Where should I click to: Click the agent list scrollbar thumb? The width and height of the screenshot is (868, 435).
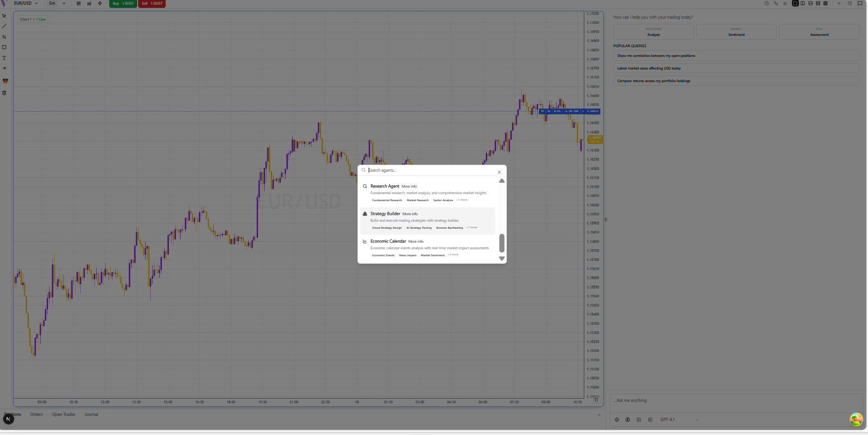pos(502,243)
